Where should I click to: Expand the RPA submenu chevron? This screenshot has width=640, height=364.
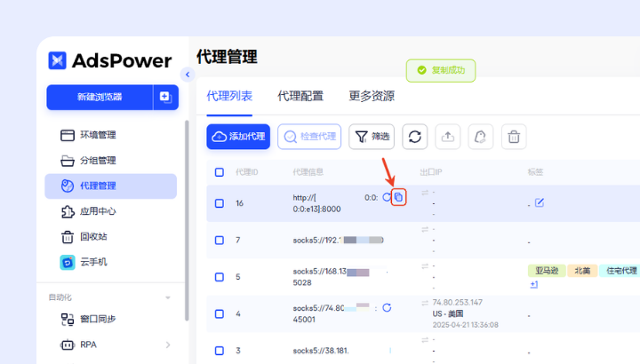click(x=168, y=344)
